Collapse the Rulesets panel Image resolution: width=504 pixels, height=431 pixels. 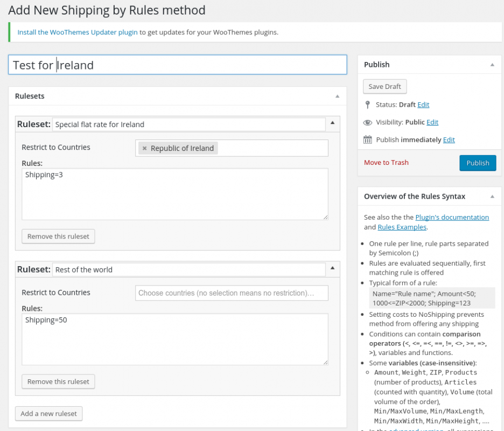click(337, 96)
